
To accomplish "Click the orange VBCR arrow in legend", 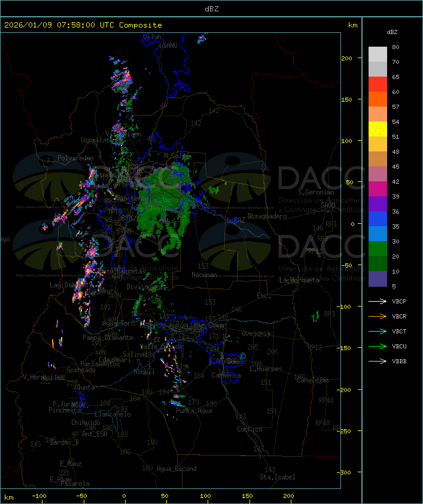I will click(x=378, y=316).
